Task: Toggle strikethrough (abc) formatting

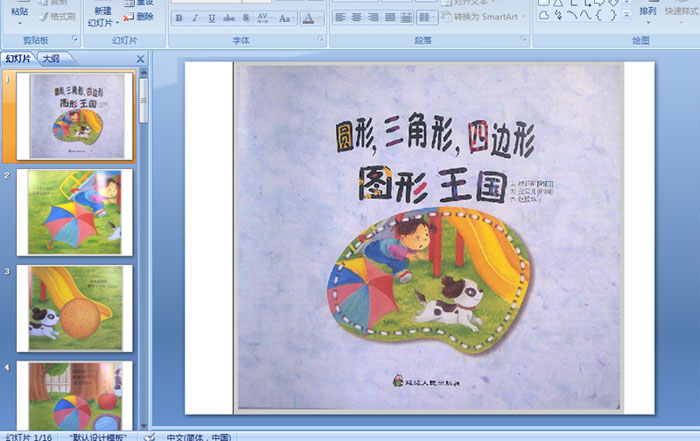Action: click(229, 18)
